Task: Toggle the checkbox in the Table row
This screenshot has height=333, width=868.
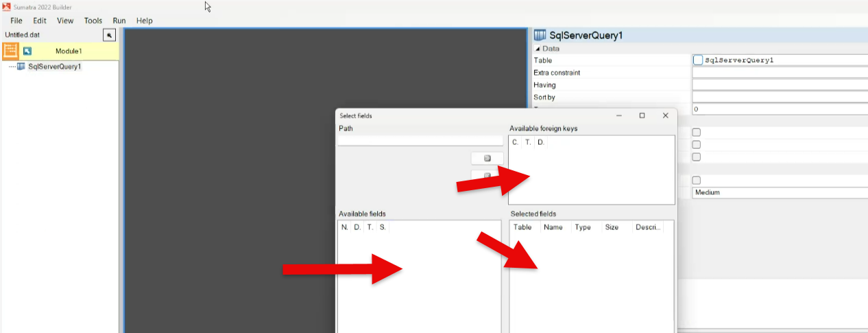Action: pyautogui.click(x=698, y=60)
